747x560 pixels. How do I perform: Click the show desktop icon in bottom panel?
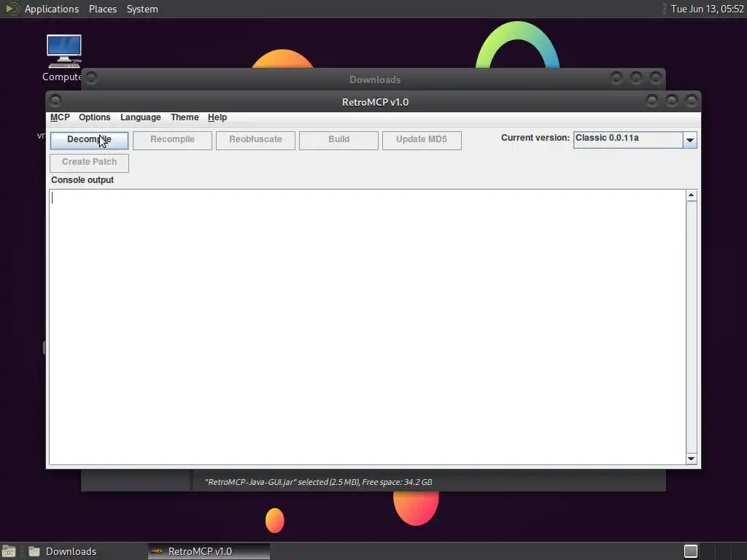click(x=9, y=551)
